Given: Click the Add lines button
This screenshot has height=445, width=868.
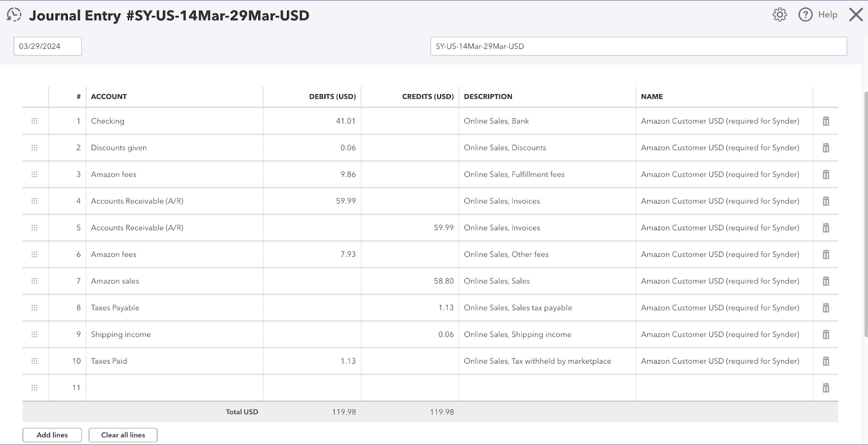Looking at the screenshot, I should click(x=52, y=435).
